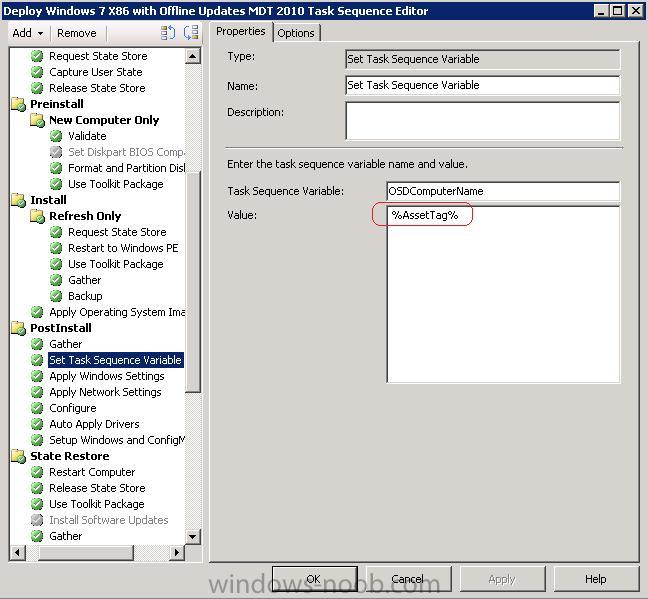Click inside the Name input field

[x=482, y=86]
